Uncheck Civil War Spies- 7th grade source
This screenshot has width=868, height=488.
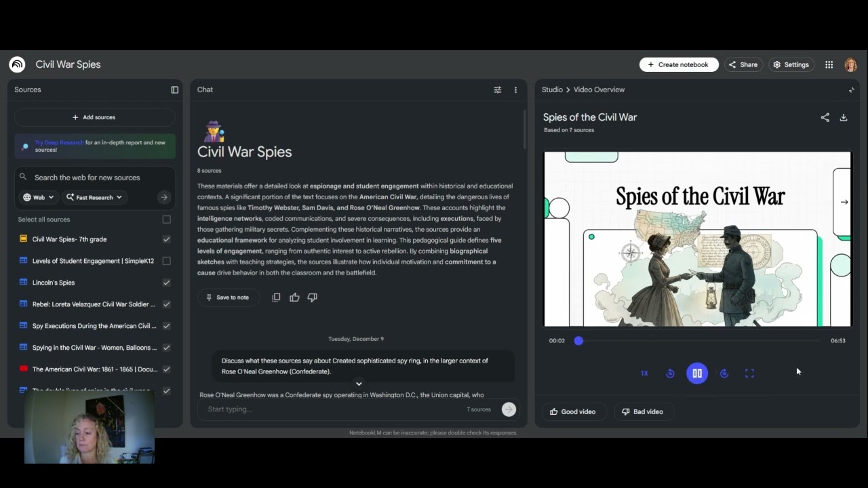tap(167, 239)
